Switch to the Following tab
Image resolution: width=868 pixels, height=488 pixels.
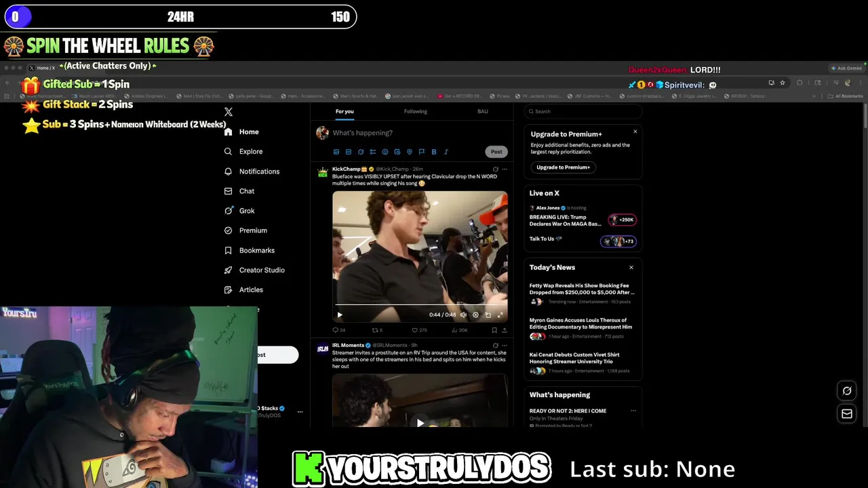coord(416,111)
